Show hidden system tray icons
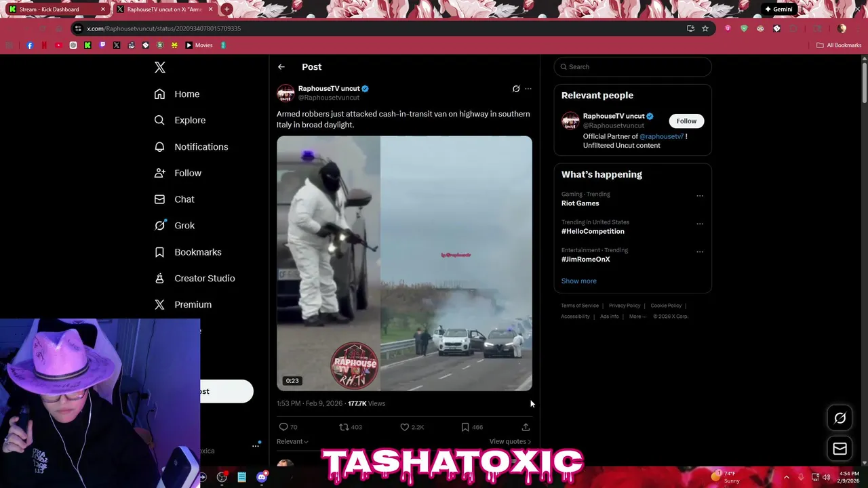Viewport: 868px width, 488px height. [x=787, y=477]
